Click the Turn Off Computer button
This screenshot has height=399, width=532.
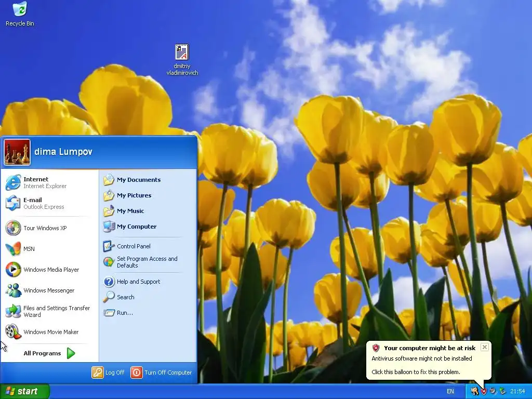(x=161, y=373)
